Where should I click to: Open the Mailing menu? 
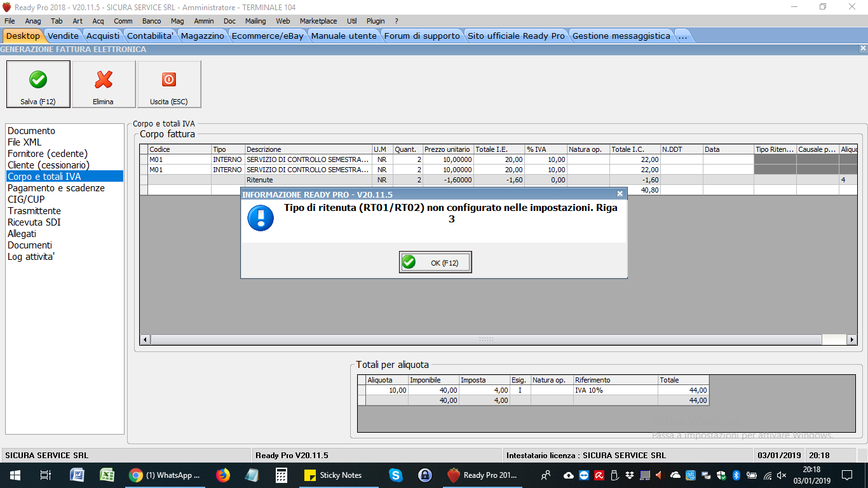tap(255, 21)
